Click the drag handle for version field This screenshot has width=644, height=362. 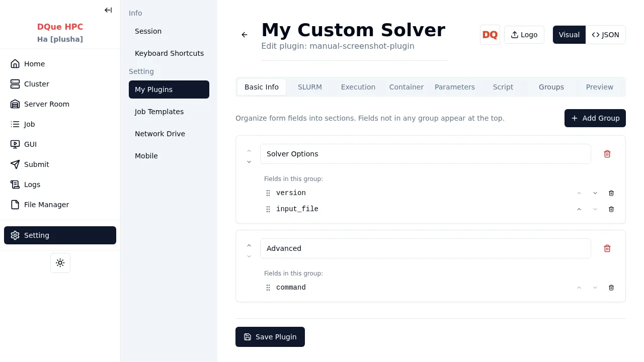tap(268, 193)
